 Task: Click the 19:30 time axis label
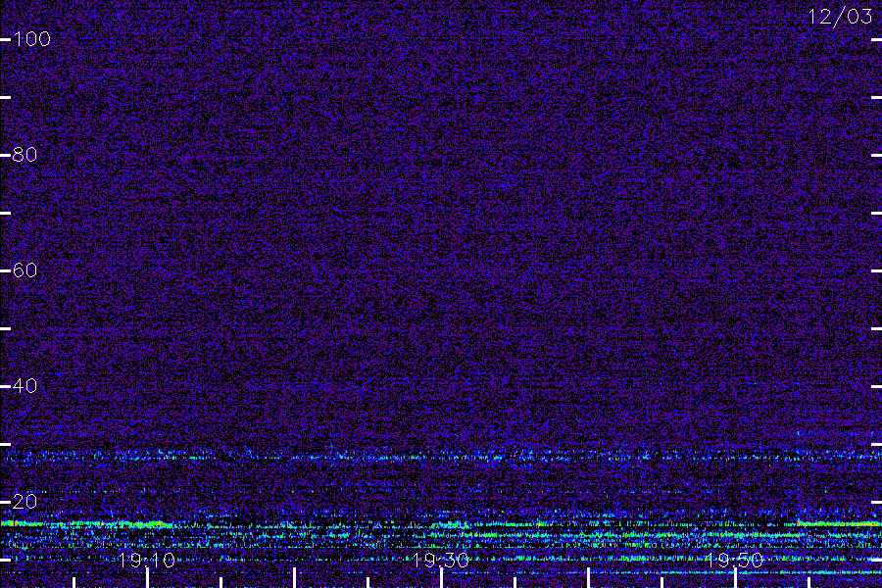(440, 561)
